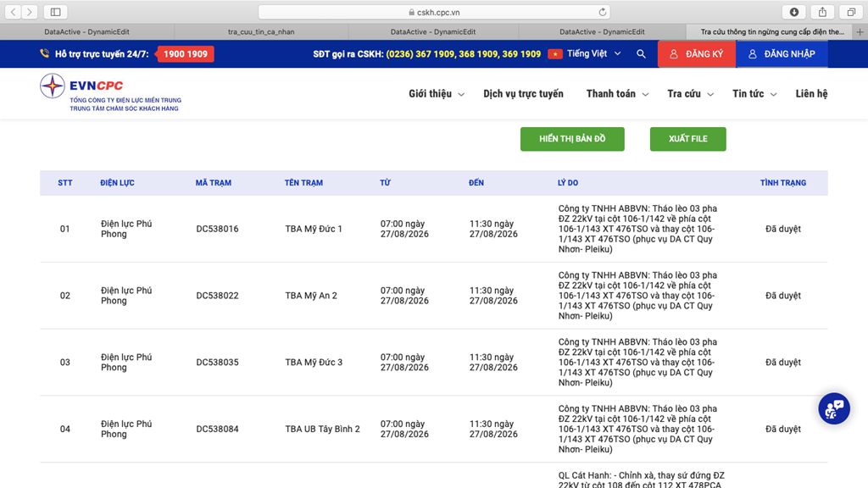Click the ĐĂNG KÝ button

[697, 53]
